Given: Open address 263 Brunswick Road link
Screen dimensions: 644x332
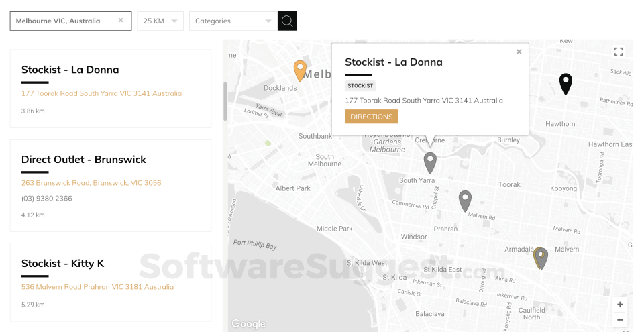Looking at the screenshot, I should point(91,183).
